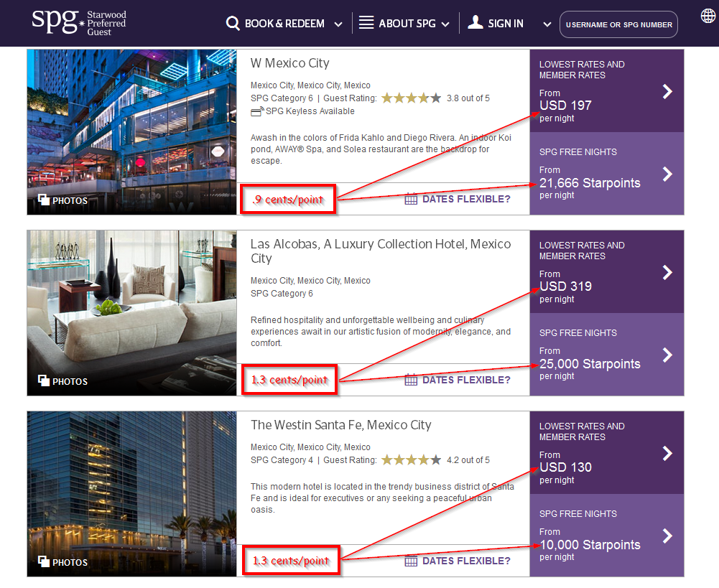Expand the Sign In dropdown chevron
Screen dimensions: 719x588
547,24
